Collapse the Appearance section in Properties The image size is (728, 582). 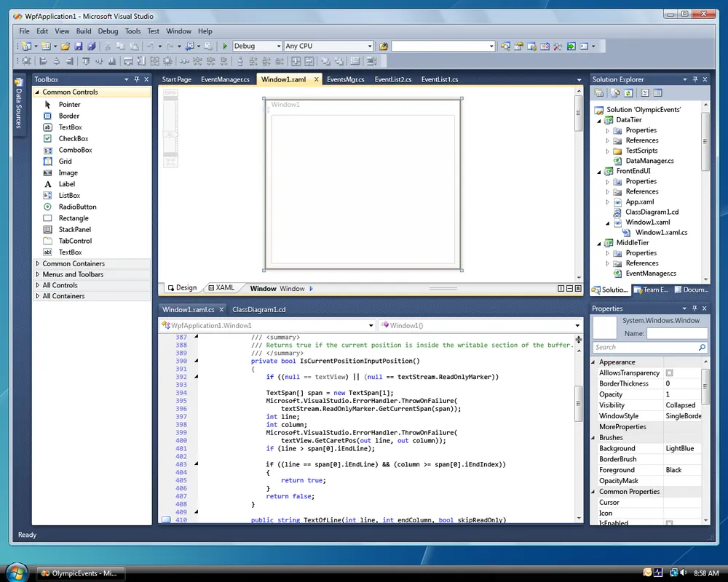(595, 362)
